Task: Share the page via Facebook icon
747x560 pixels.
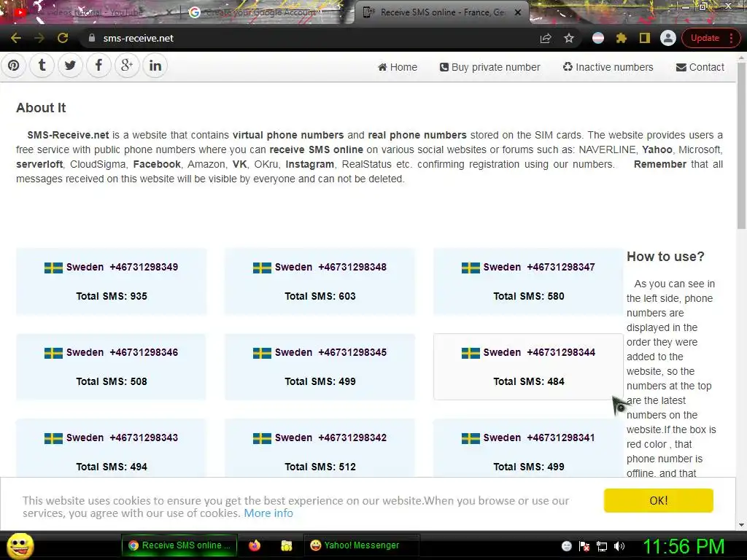Action: pos(98,65)
